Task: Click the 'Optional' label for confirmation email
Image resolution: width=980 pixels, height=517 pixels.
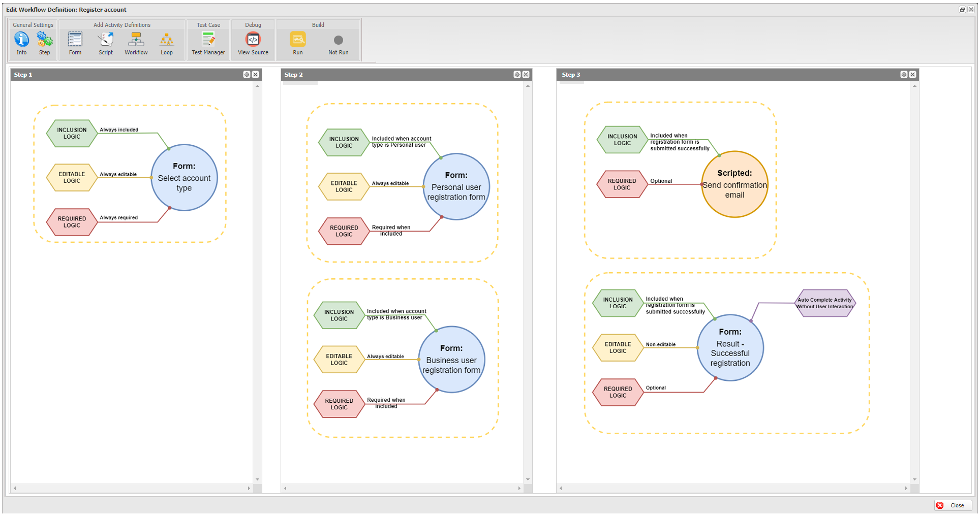Action: 661,181
